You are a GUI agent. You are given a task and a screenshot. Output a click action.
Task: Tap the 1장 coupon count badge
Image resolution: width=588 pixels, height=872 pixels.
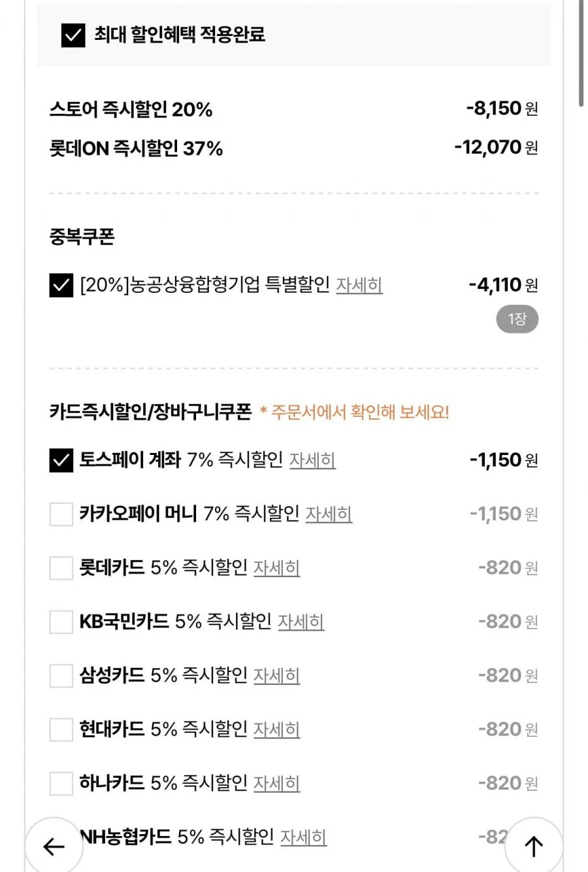point(517,319)
